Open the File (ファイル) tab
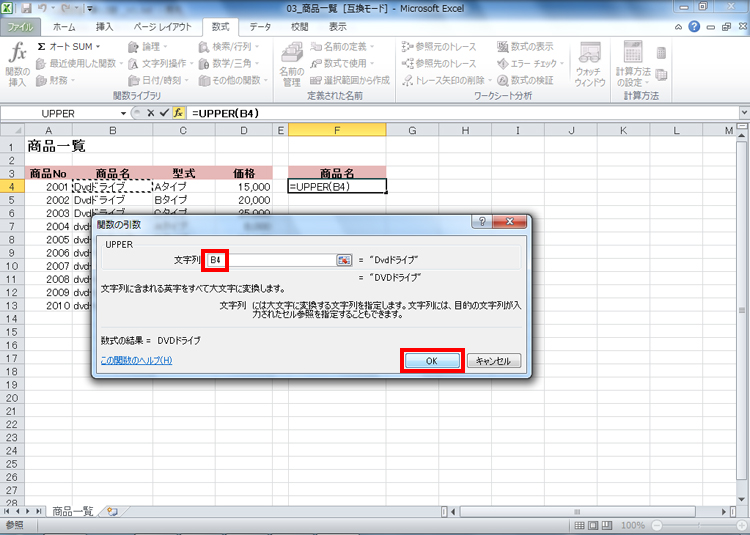Screen dimensions: 750x535 pyautogui.click(x=20, y=27)
